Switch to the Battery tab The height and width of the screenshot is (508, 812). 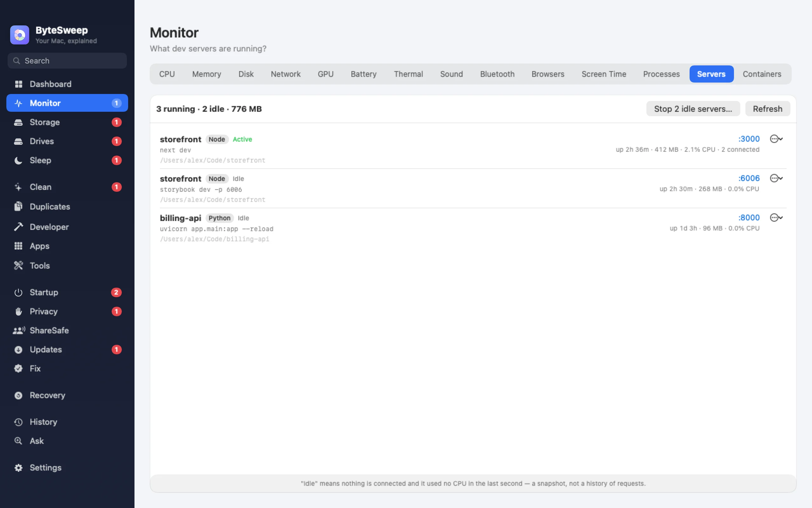tap(363, 74)
